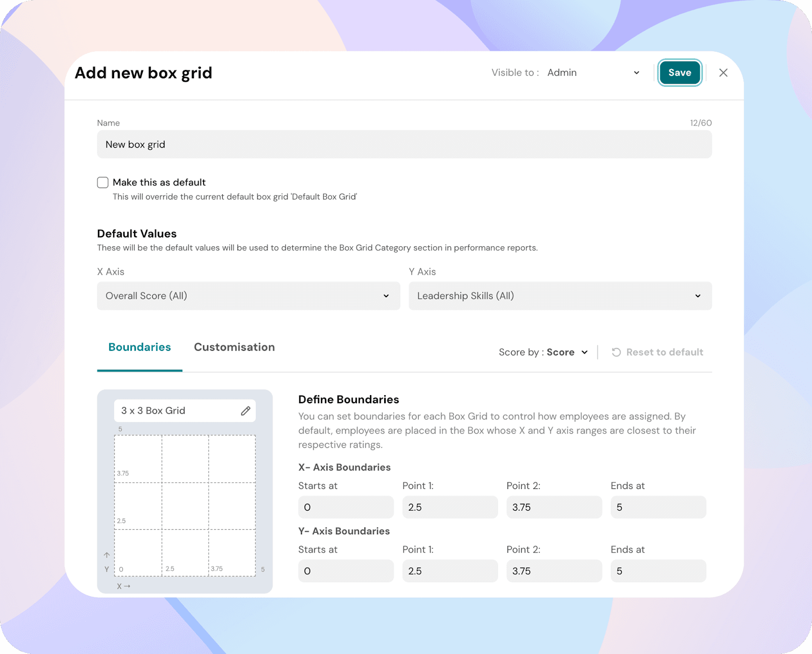Close the Add new box grid dialog
The image size is (812, 654).
click(x=723, y=73)
